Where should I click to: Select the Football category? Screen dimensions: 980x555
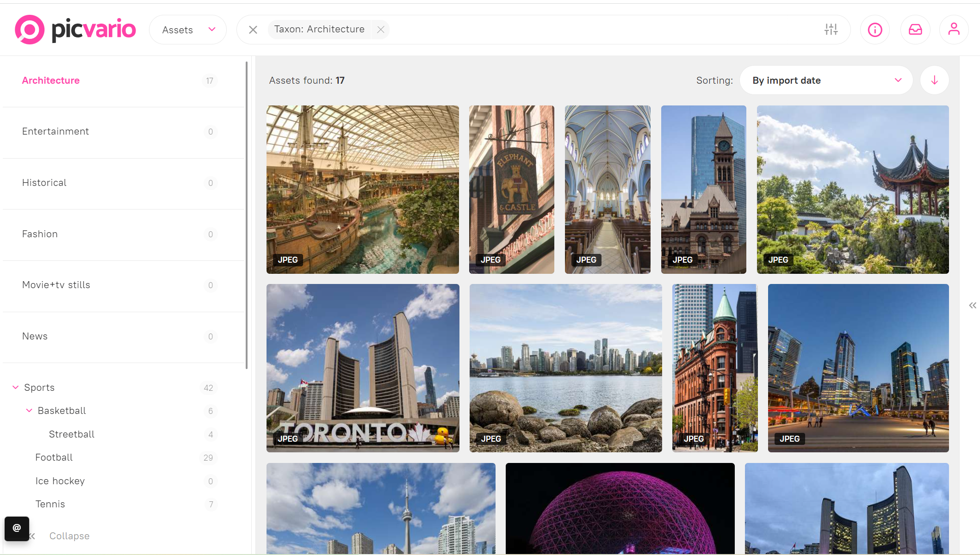54,457
